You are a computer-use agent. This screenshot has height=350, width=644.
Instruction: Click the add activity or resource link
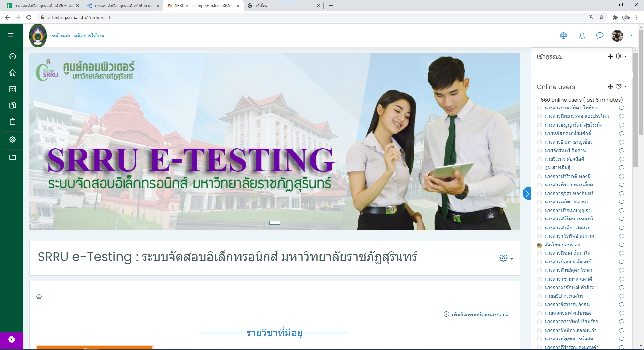pyautogui.click(x=476, y=314)
